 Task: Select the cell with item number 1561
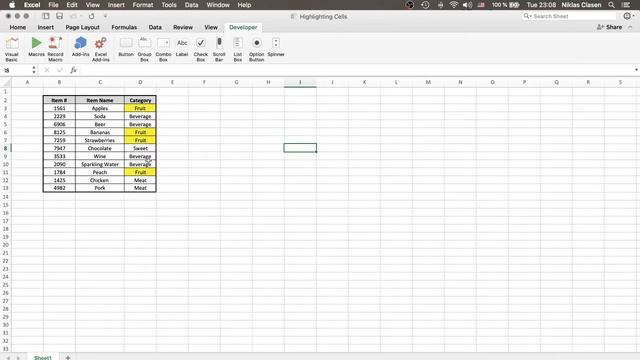(x=59, y=108)
